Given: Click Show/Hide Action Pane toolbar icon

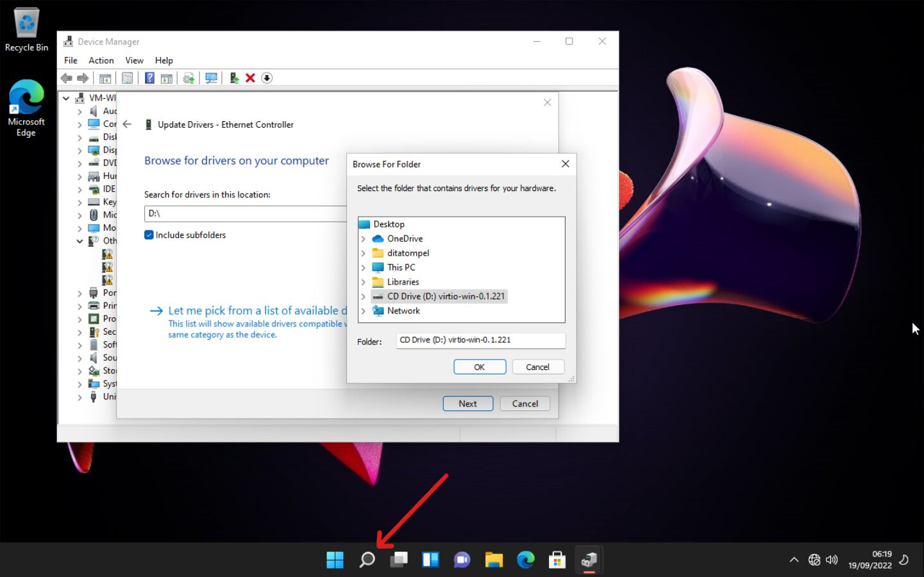Looking at the screenshot, I should pyautogui.click(x=167, y=78).
